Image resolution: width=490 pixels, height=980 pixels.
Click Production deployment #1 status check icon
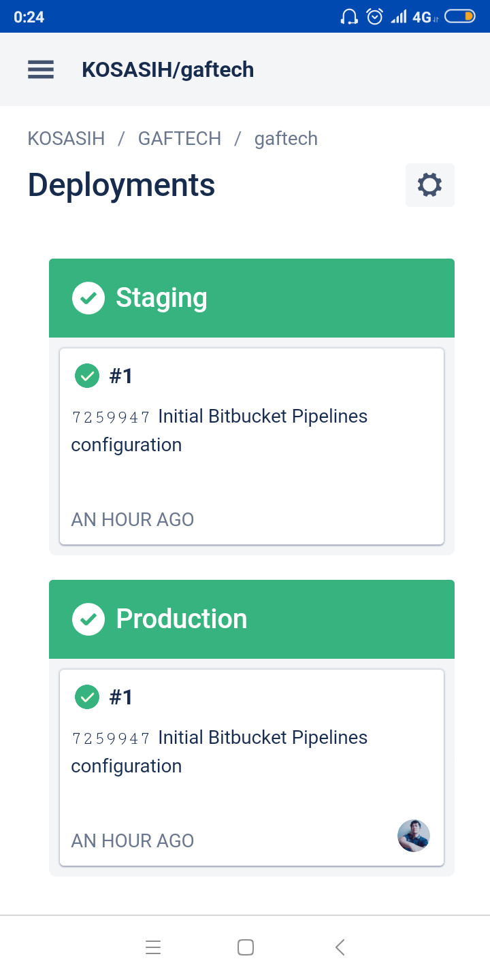click(x=87, y=697)
